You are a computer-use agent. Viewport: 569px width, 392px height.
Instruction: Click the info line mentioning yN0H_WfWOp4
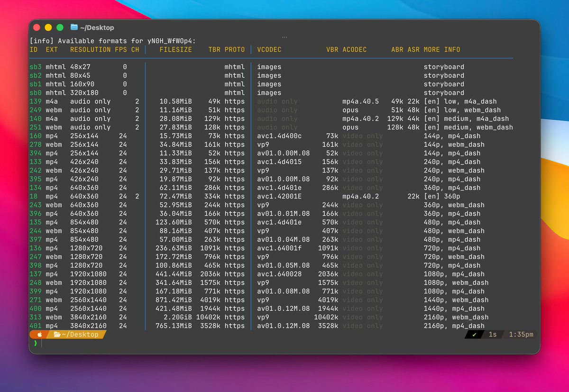(x=112, y=41)
